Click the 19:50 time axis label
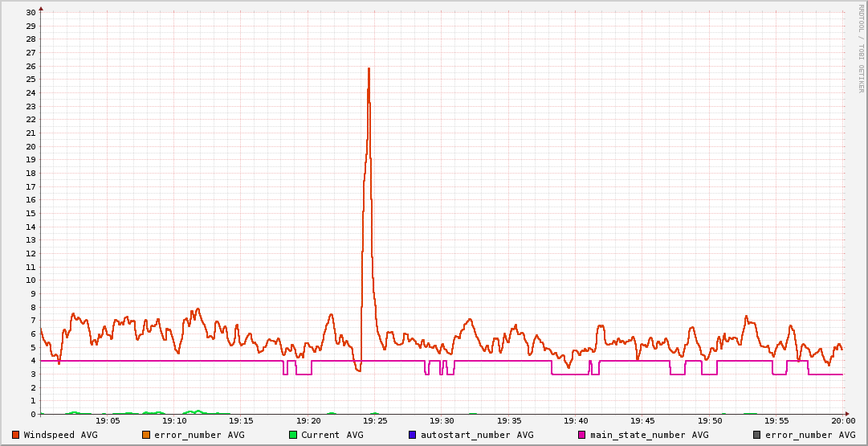Viewport: 868px width, 446px height. click(x=709, y=420)
